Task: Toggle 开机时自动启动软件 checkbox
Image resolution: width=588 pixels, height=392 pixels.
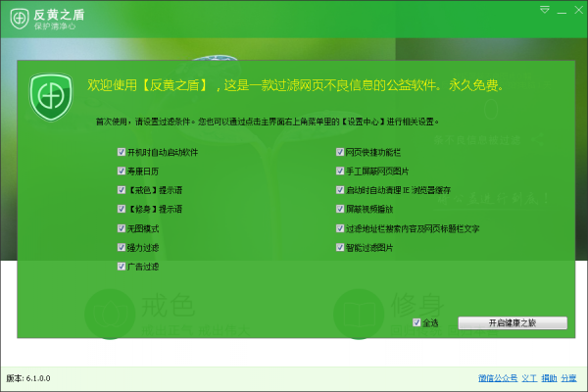Action: [122, 152]
